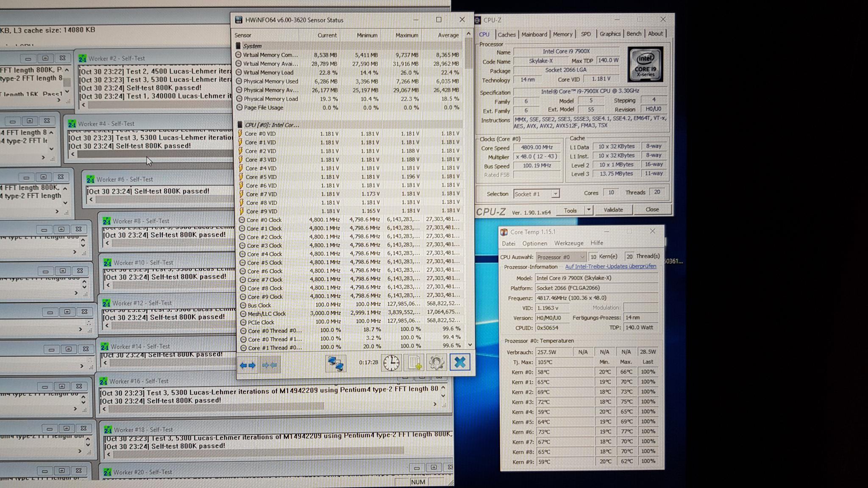Image resolution: width=868 pixels, height=488 pixels.
Task: Click Worker #16 log right scroll arrow
Action: point(434,404)
